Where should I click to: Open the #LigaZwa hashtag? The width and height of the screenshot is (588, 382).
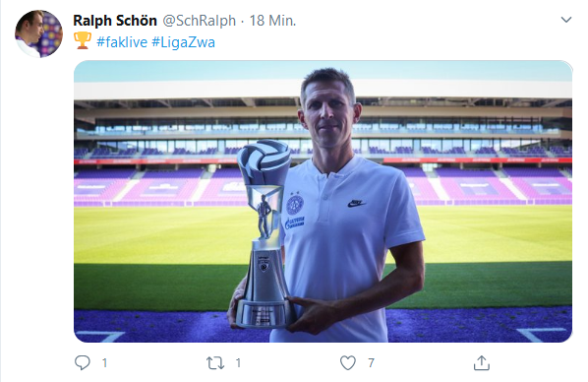point(183,41)
